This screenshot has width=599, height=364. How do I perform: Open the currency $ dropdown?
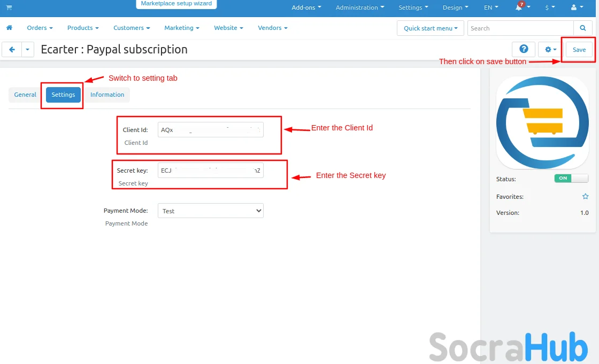click(x=549, y=7)
